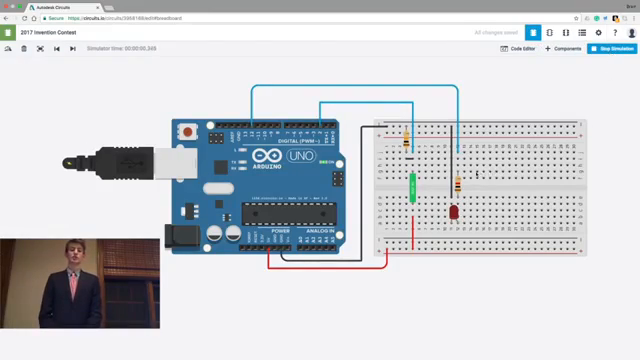Open the user profile avatar

(x=631, y=33)
